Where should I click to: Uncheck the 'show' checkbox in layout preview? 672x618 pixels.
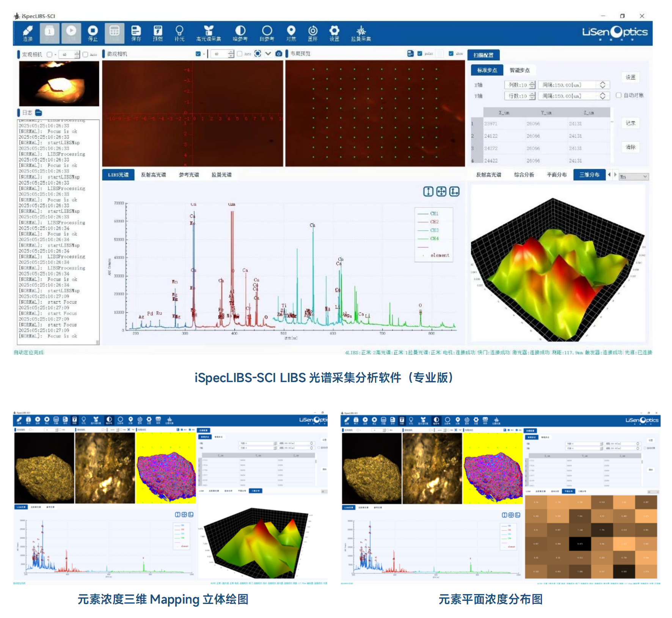[x=451, y=54]
